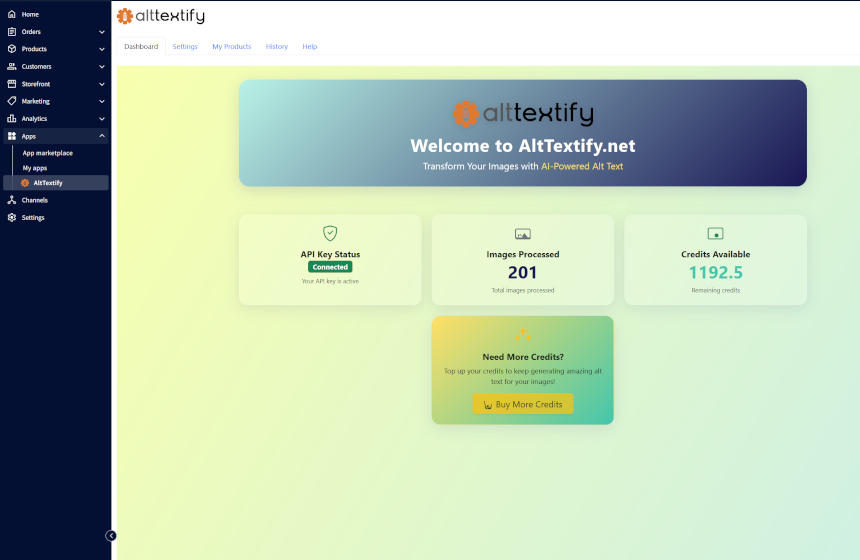The height and width of the screenshot is (560, 860).
Task: Collapse the sidebar with the arrow button
Action: click(111, 536)
